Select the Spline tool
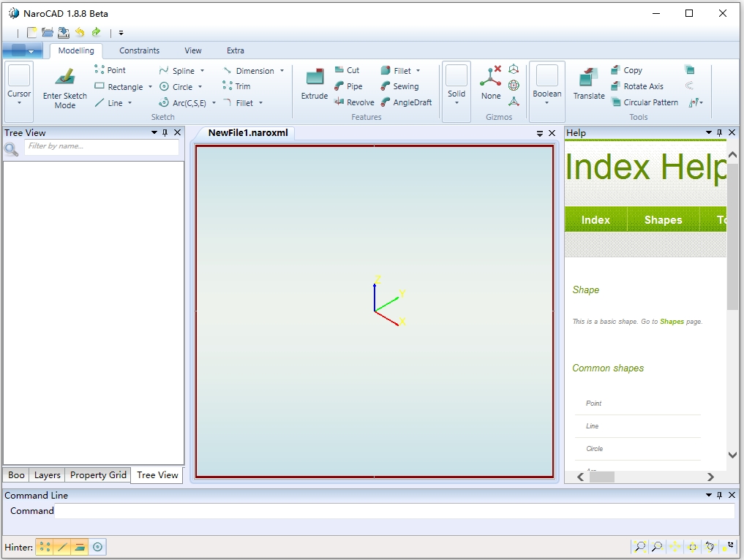Image resolution: width=744 pixels, height=560 pixels. [177, 71]
